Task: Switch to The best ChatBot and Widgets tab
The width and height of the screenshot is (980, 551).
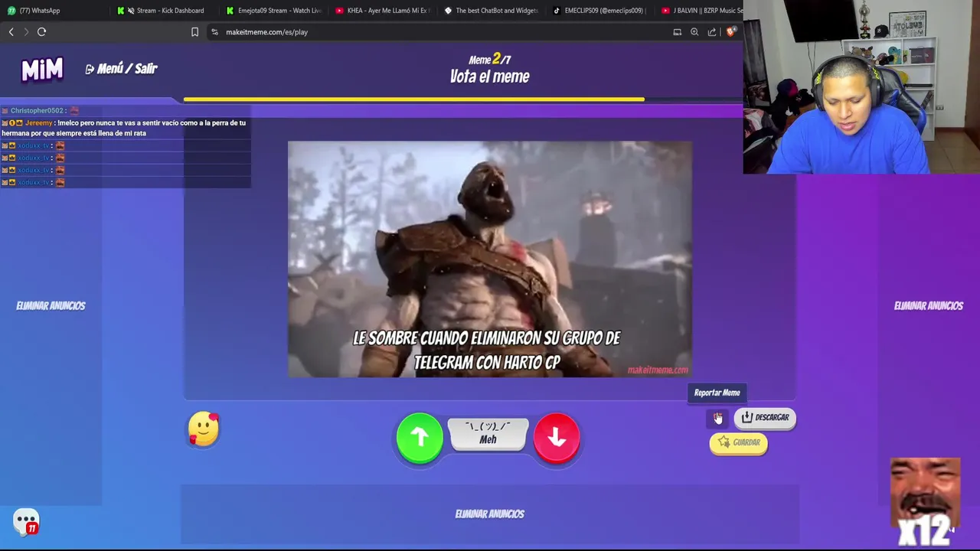Action: 492,11
